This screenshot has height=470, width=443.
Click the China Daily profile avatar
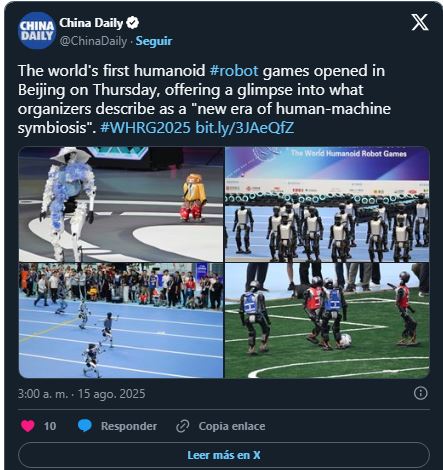36,30
